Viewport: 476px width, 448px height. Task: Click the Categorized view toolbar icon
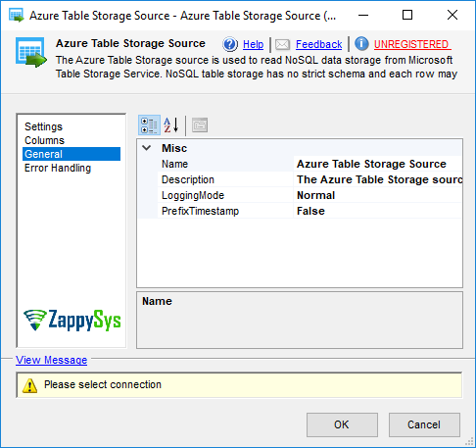tap(149, 125)
